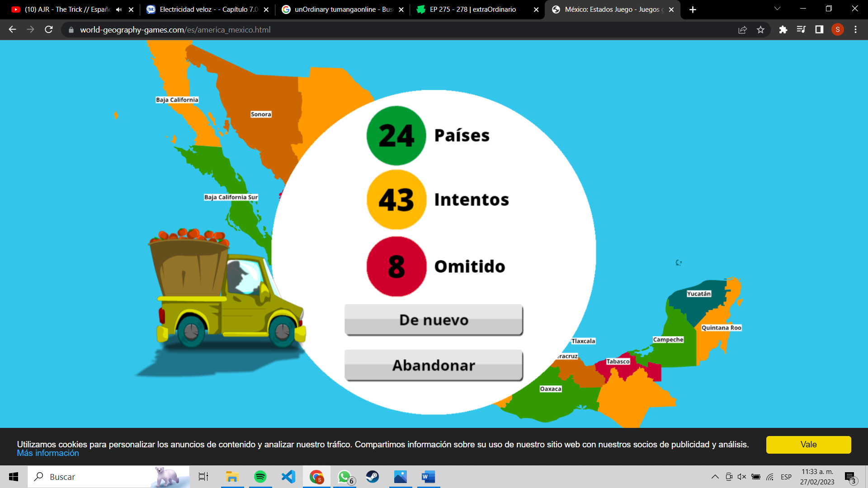Open the Más información link
Image resolution: width=868 pixels, height=488 pixels.
(48, 453)
